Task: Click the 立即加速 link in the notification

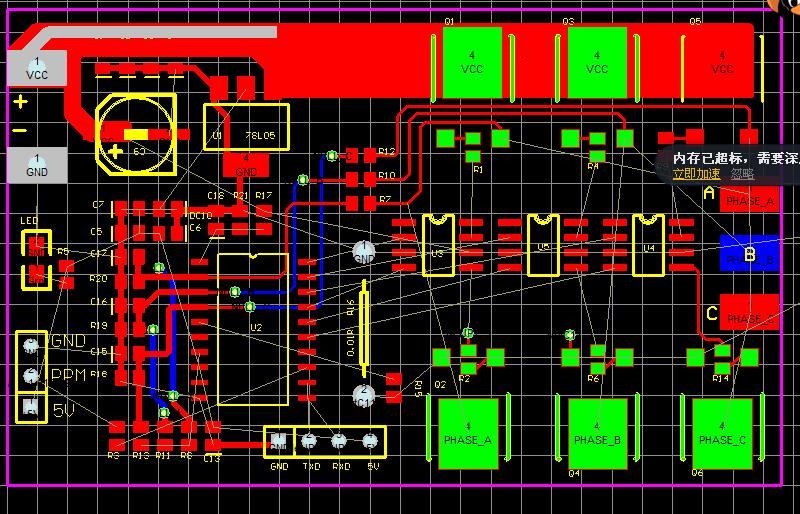Action: click(x=696, y=174)
